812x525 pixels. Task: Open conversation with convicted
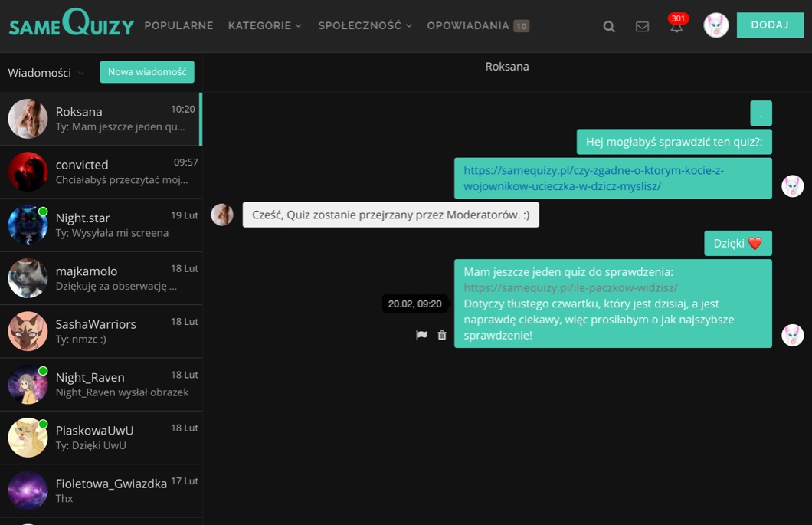pos(100,172)
